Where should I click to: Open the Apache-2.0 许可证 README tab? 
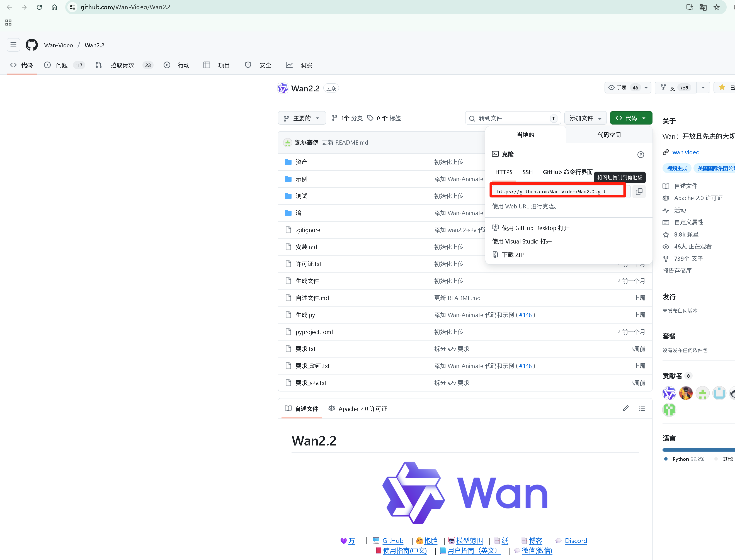point(358,409)
